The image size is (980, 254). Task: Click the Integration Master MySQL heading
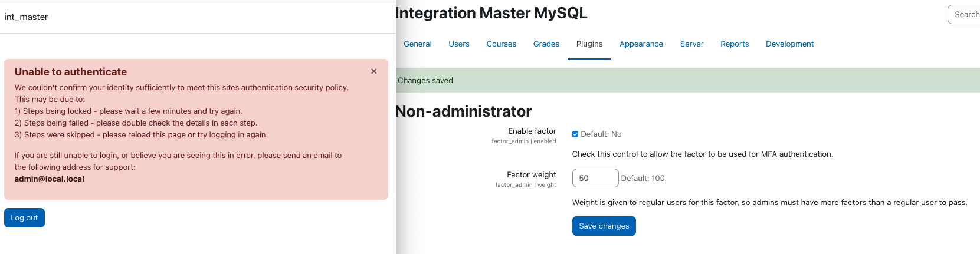pos(491,13)
